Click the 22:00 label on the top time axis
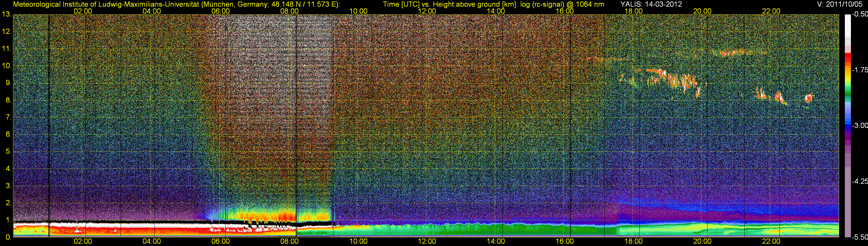 pyautogui.click(x=771, y=11)
